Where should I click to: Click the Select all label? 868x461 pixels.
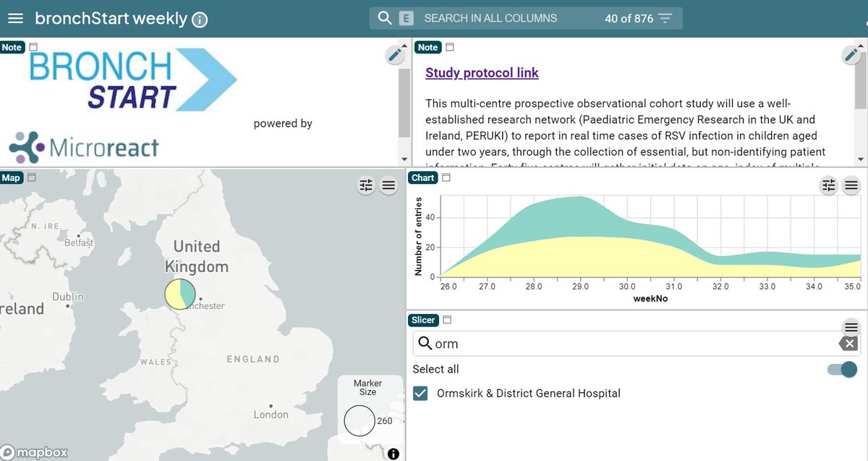tap(435, 369)
